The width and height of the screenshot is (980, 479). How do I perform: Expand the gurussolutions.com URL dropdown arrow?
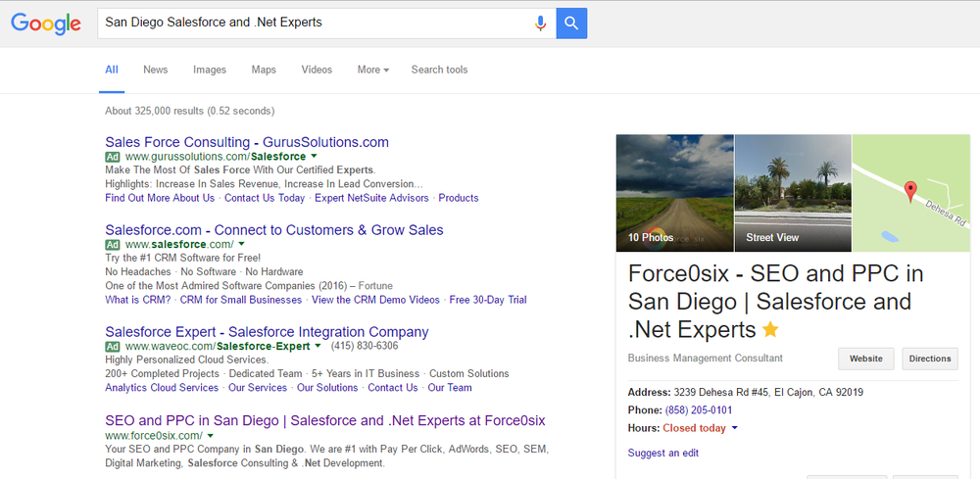coord(314,156)
